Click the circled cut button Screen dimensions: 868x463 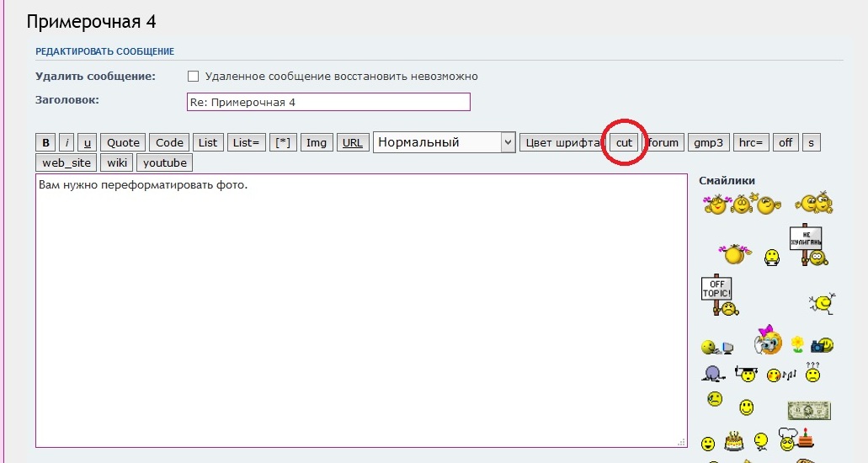tap(624, 142)
